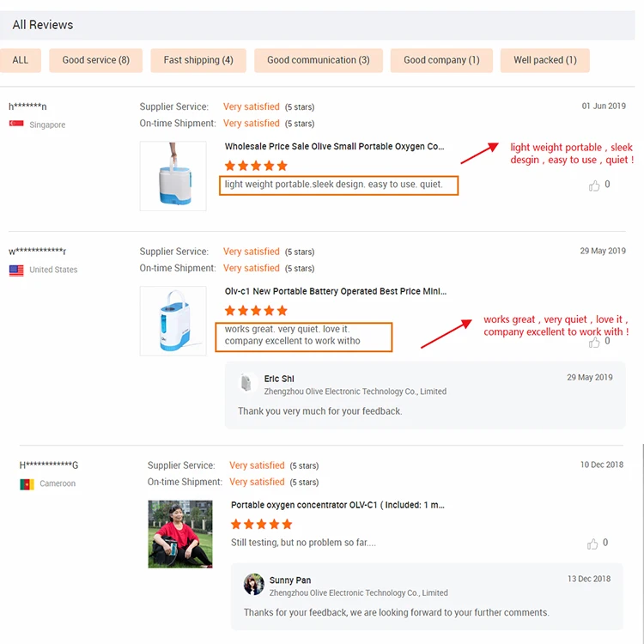Click the Singapore flag icon
This screenshot has height=644, width=644.
click(16, 125)
